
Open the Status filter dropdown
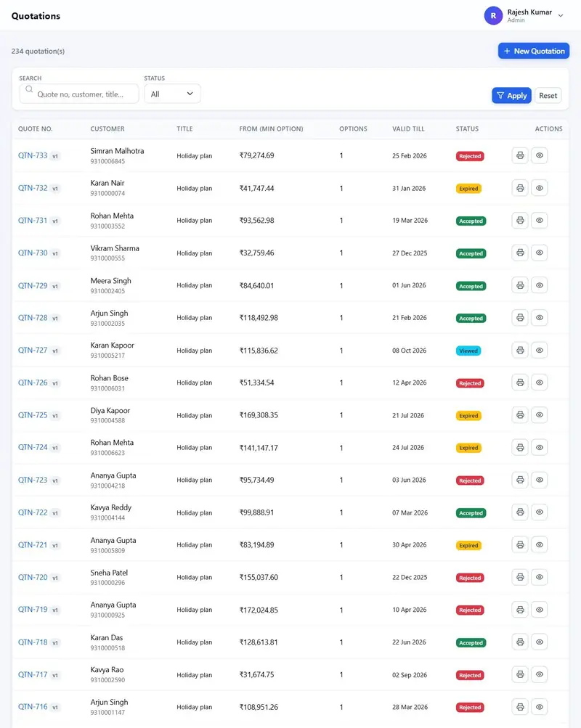pyautogui.click(x=172, y=94)
